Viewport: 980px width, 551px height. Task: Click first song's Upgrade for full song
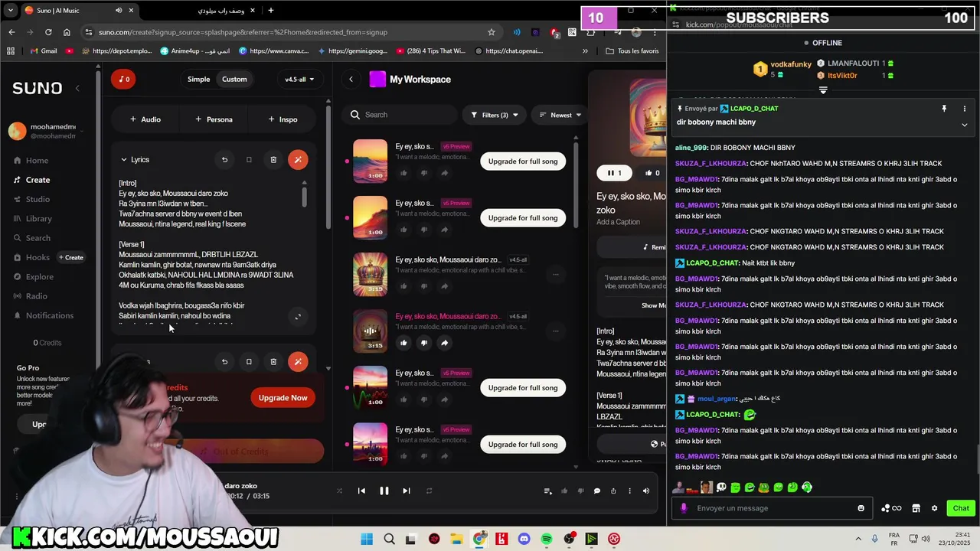click(523, 161)
